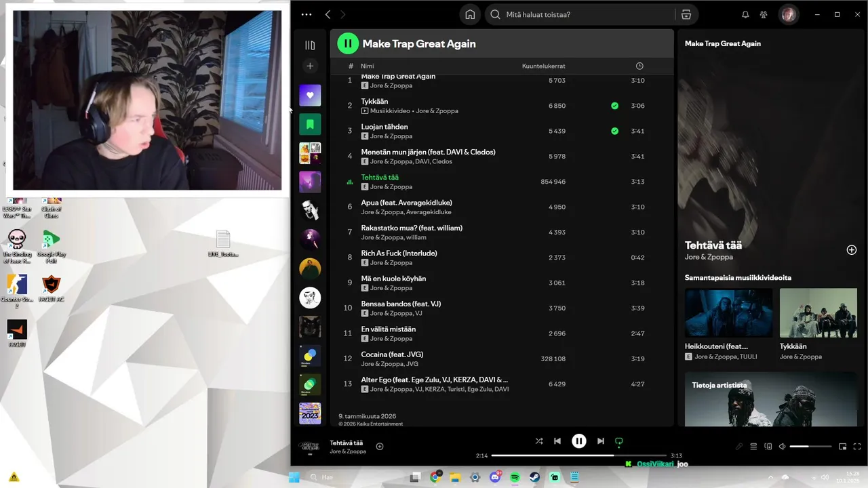This screenshot has width=868, height=488.
Task: Skip to the previous track
Action: 557,441
